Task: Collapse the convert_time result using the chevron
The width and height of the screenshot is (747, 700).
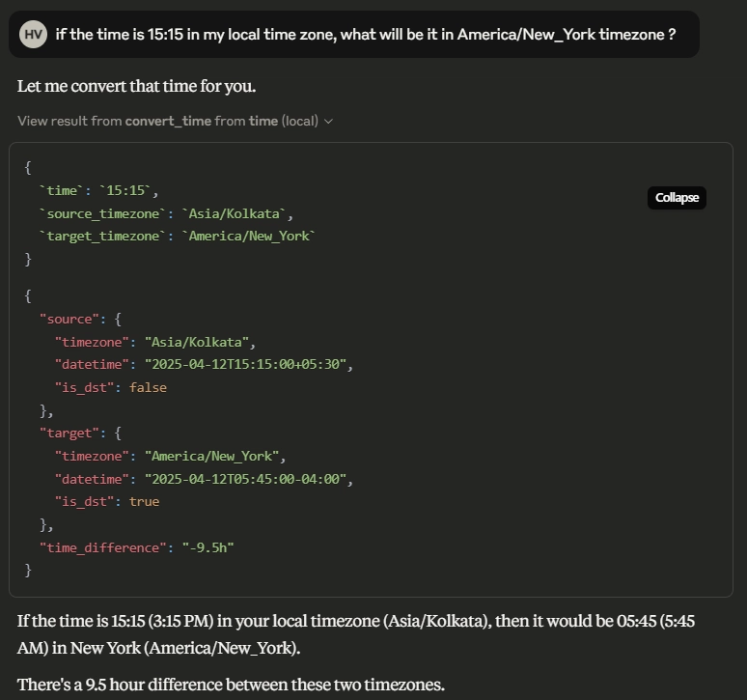Action: coord(328,122)
